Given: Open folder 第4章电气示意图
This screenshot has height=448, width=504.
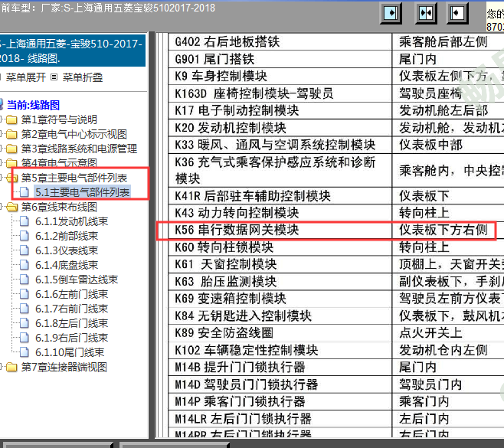Looking at the screenshot, I should [59, 163].
